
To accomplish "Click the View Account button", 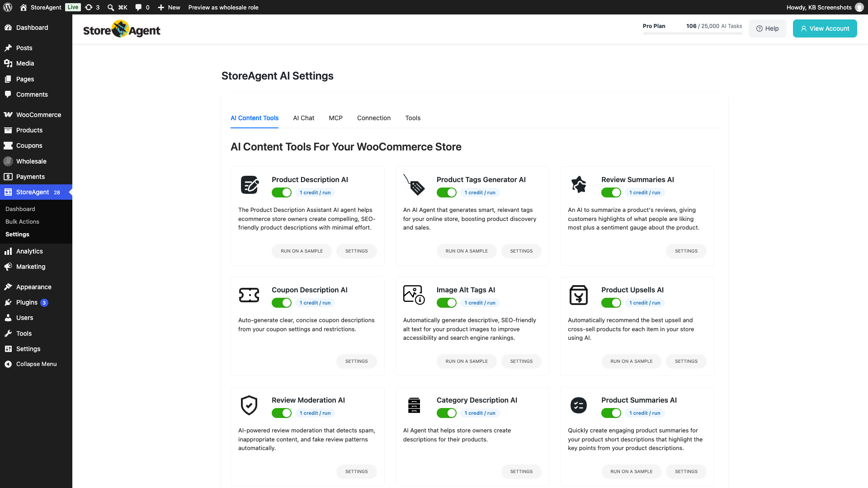I will pyautogui.click(x=825, y=28).
